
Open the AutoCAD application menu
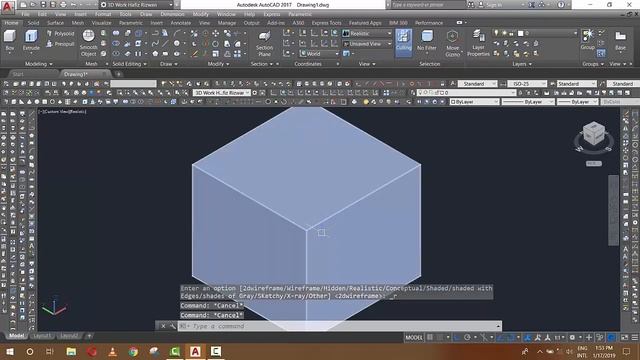pyautogui.click(x=7, y=6)
